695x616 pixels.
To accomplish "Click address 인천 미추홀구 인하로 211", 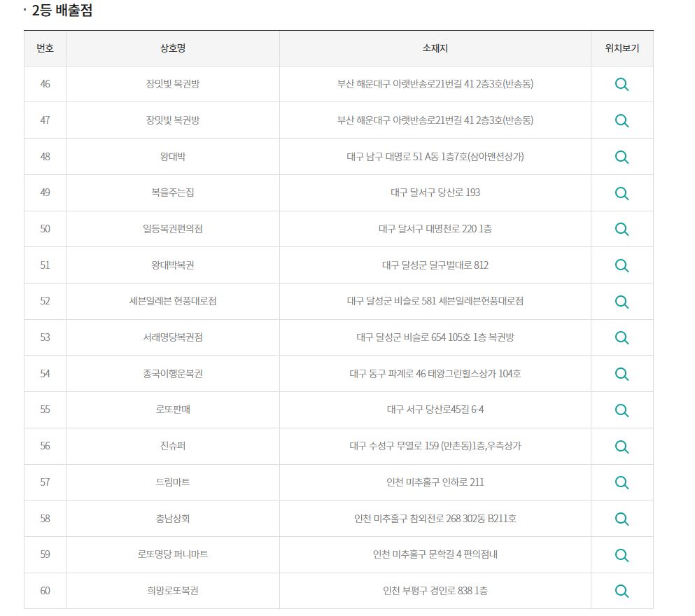I will pos(435,482).
